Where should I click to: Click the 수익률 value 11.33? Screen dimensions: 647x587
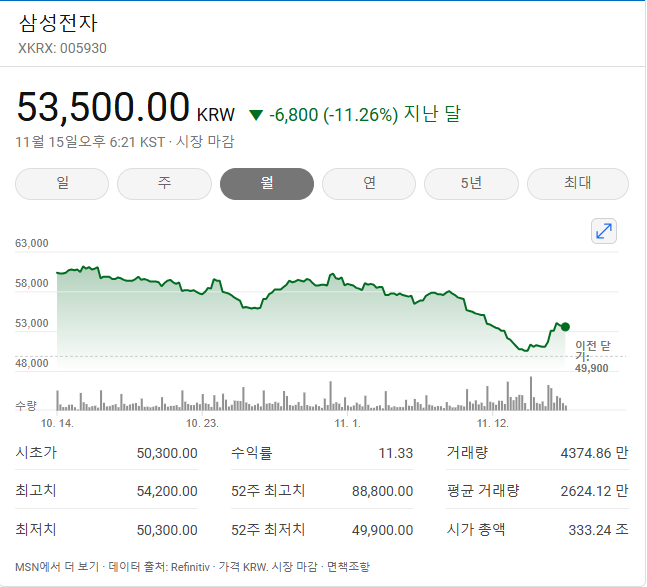click(x=396, y=453)
